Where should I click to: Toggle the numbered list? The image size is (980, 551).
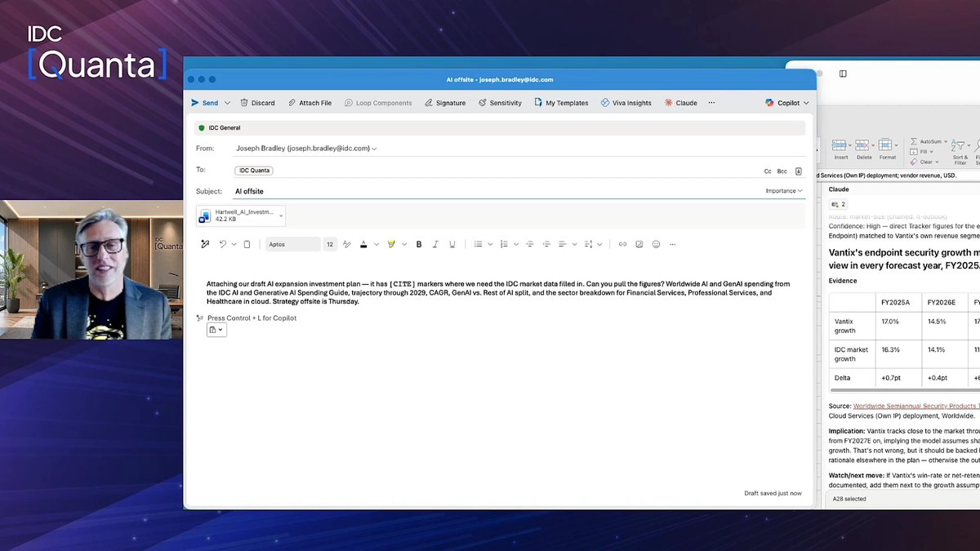[x=504, y=244]
